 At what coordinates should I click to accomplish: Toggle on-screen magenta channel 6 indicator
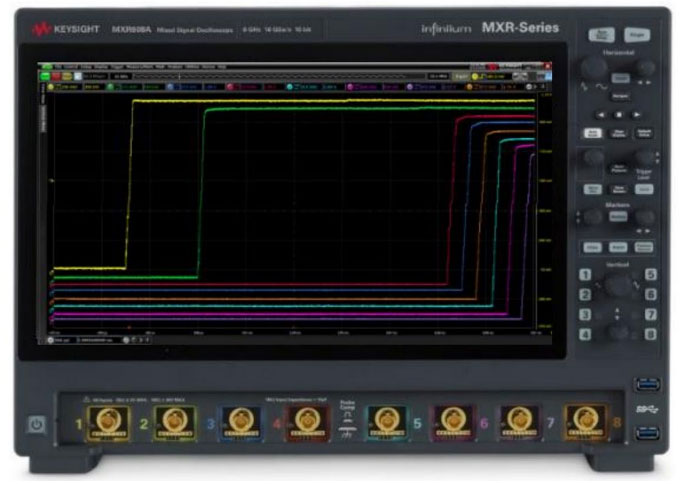(x=350, y=87)
